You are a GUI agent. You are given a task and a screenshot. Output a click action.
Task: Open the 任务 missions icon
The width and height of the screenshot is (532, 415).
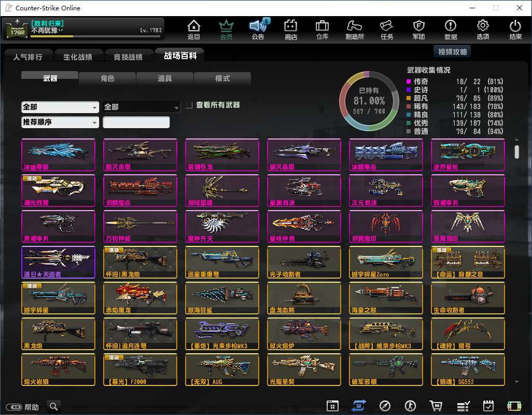(387, 30)
